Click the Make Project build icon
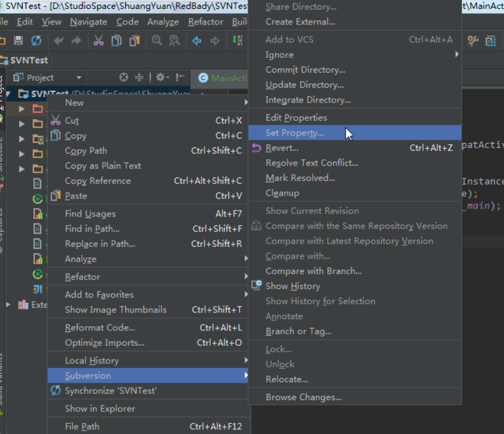Viewport: 504px width, 434px height. (x=237, y=41)
